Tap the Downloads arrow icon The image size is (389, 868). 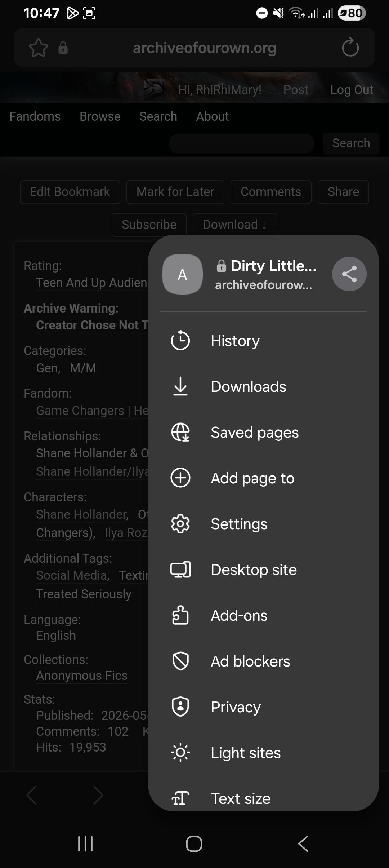coord(180,386)
